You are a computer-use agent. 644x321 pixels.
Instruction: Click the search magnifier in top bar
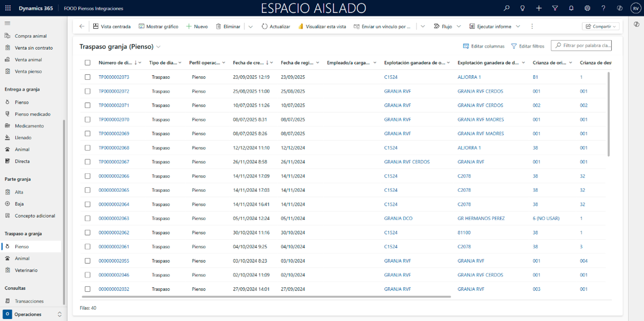506,8
